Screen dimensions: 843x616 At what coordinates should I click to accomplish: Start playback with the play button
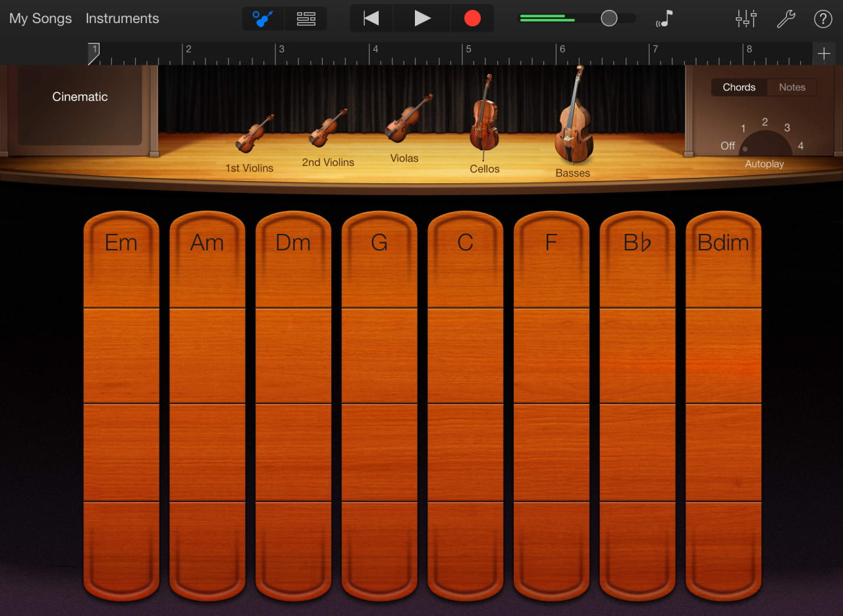tap(422, 18)
